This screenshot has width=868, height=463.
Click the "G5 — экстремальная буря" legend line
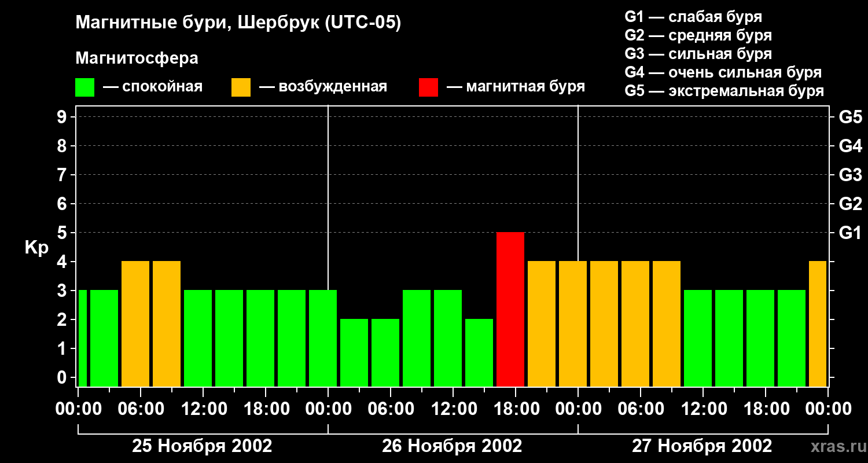point(724,91)
